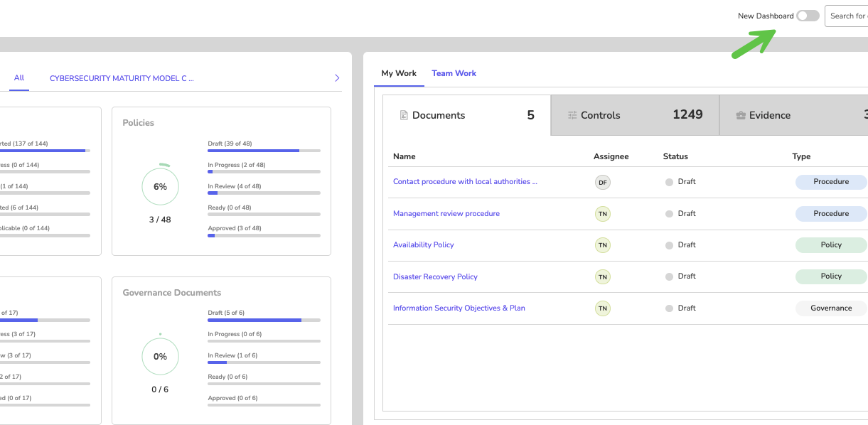Select the Controls tab with count 1249
This screenshot has height=425, width=868.
pyautogui.click(x=635, y=115)
